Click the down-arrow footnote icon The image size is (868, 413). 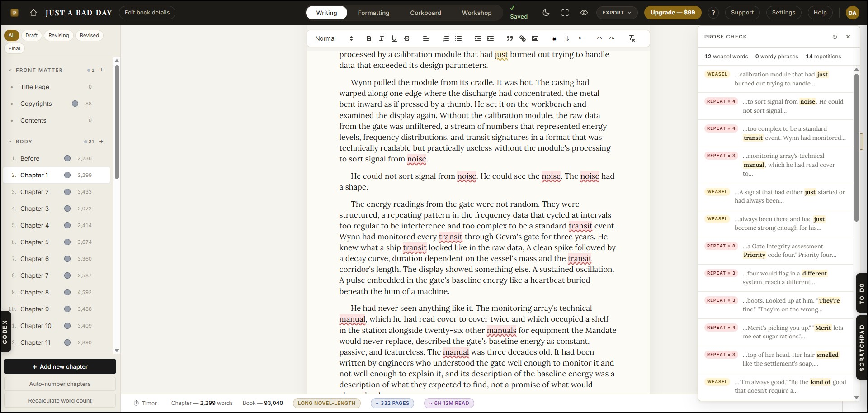tap(567, 38)
